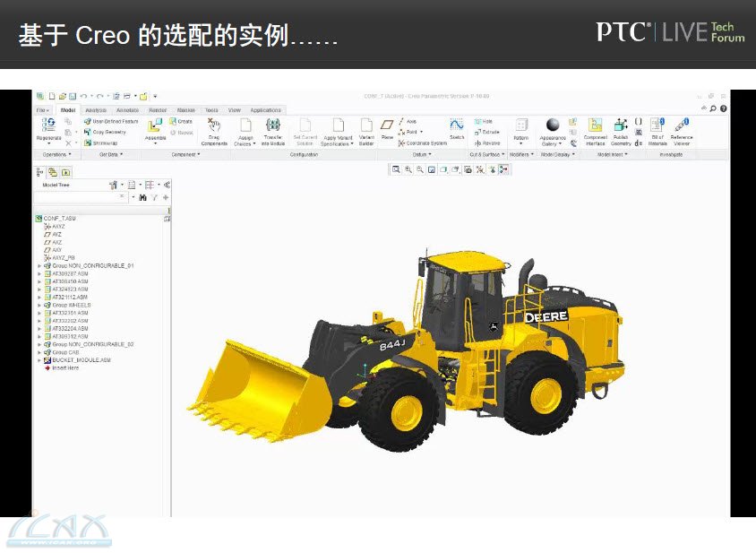Click the Coordinate System tool

pos(423,143)
